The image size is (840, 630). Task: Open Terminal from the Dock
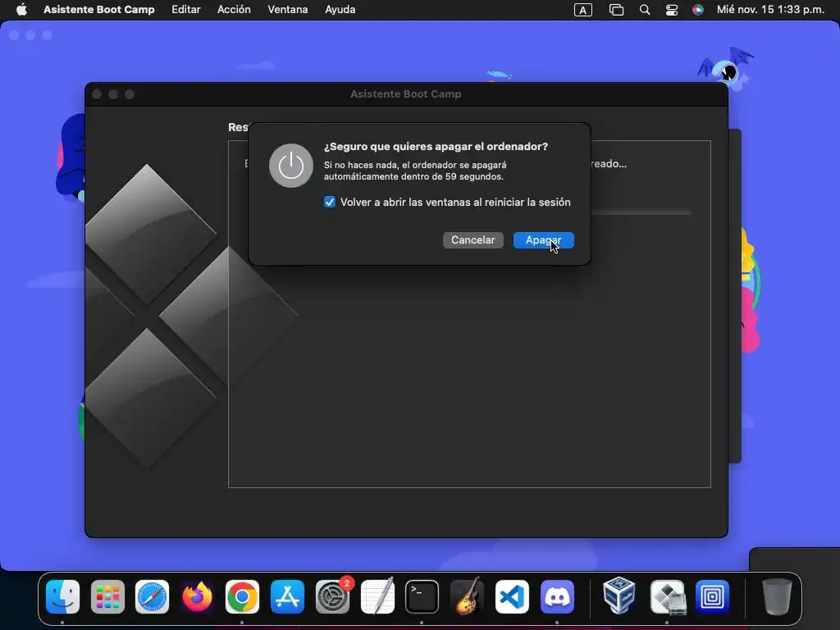coord(422,596)
